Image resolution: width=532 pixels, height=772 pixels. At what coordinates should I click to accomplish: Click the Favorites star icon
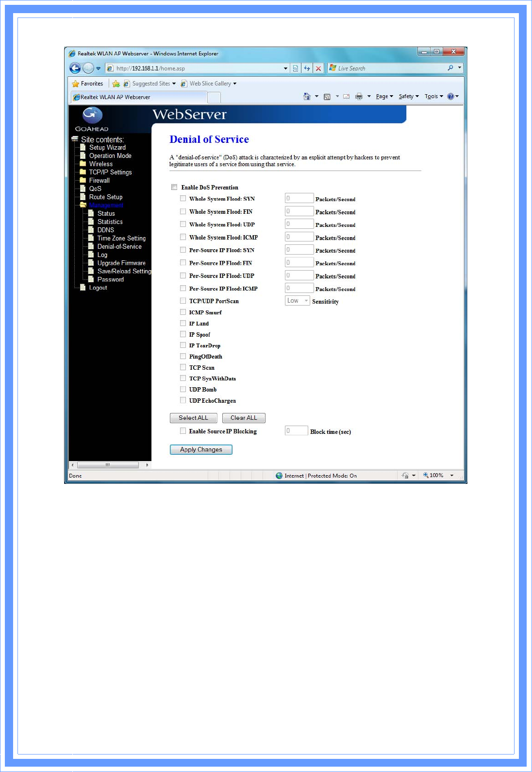75,84
